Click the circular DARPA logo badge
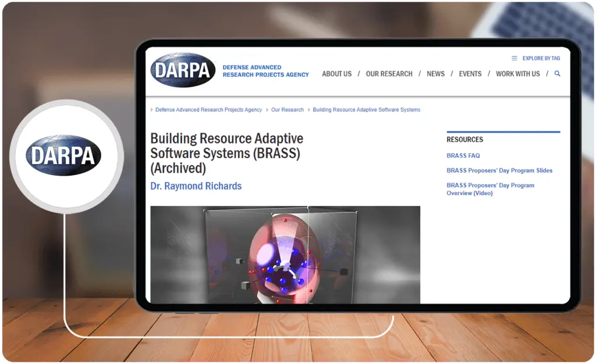The image size is (596, 364). (x=67, y=156)
